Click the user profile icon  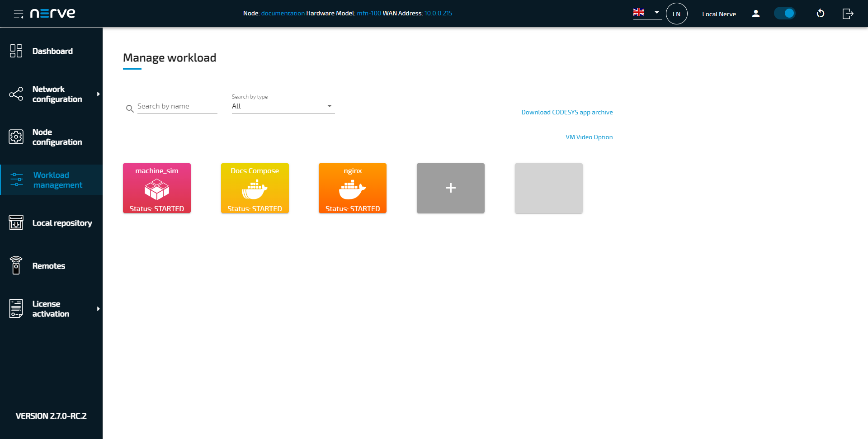755,14
